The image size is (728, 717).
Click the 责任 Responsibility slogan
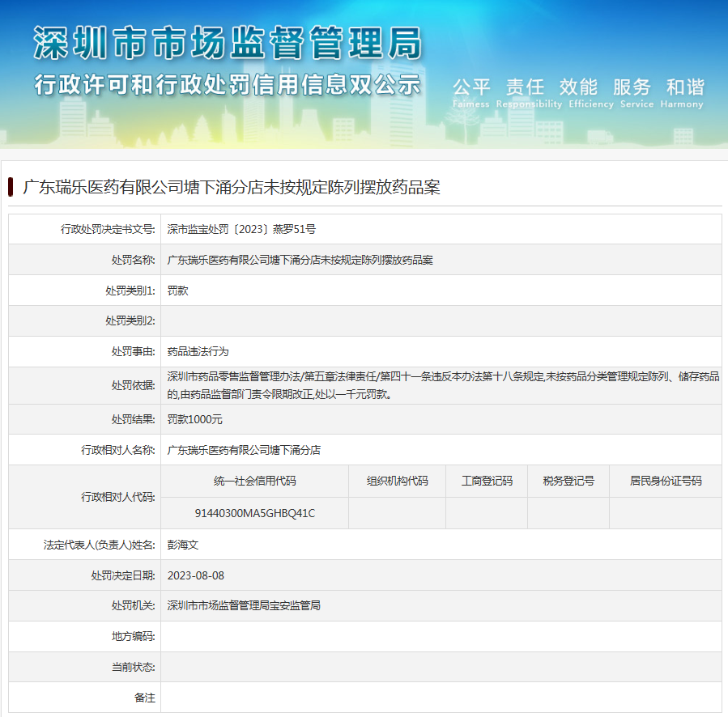click(x=529, y=93)
